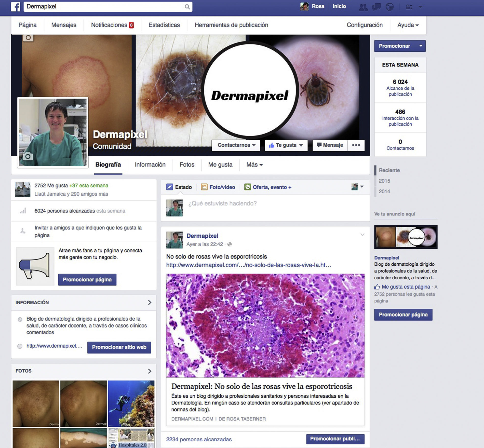Click the Promocionar sitio web button
Screen dimensions: 484x448
coord(119,347)
